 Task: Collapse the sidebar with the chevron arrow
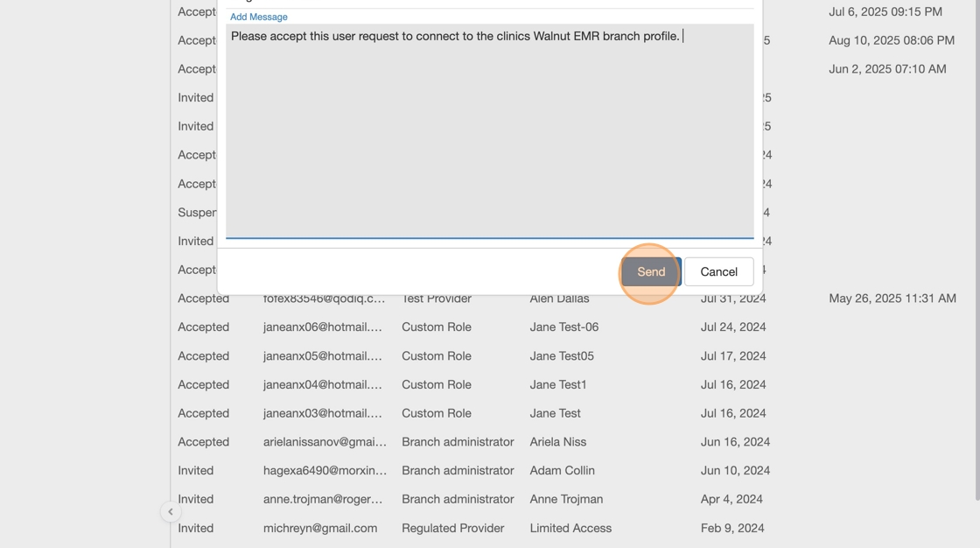[x=171, y=512]
